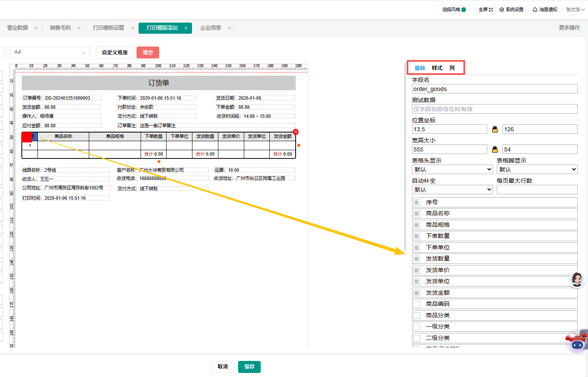Select the 样式 properties tab
Image resolution: width=588 pixels, height=377 pixels.
pyautogui.click(x=437, y=68)
